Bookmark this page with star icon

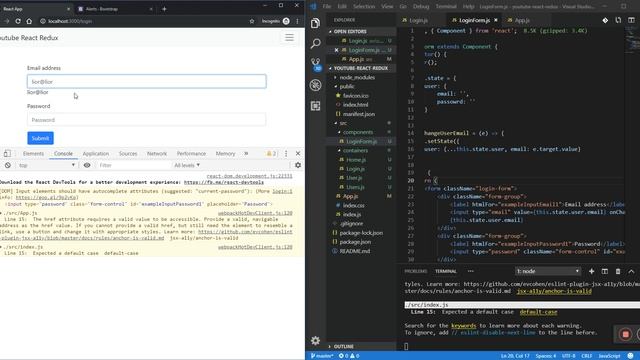click(x=252, y=21)
